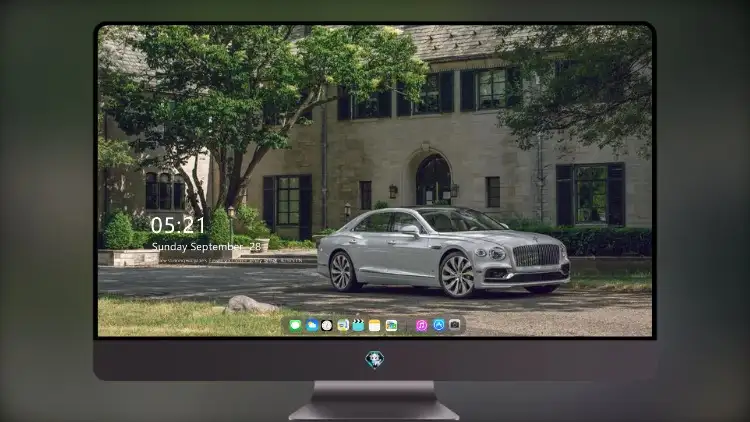
Task: Open the green Messages dock icon
Action: pyautogui.click(x=295, y=325)
